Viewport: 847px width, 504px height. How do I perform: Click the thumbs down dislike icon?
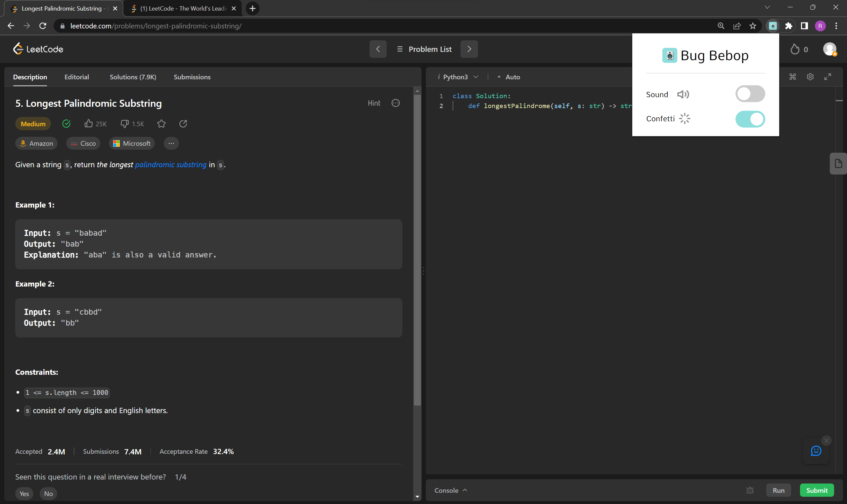pyautogui.click(x=125, y=124)
